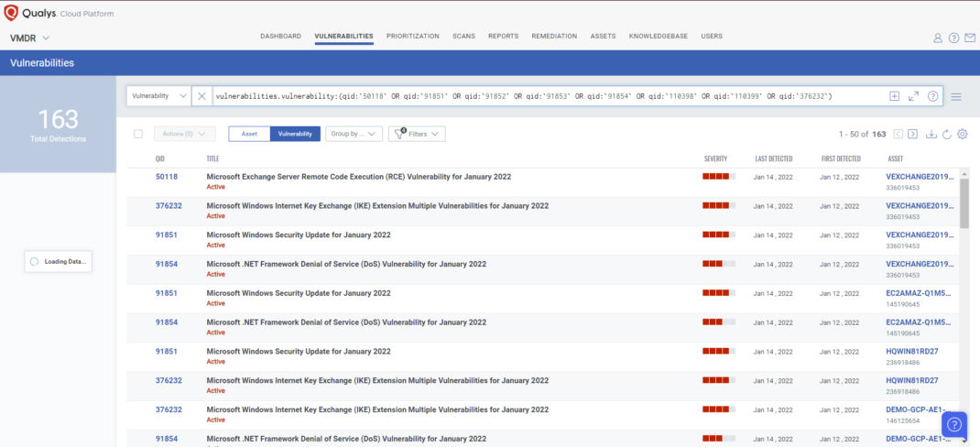This screenshot has height=447, width=980.
Task: Click asset ID 146125654 in the DEMO-GCP-AE1 row
Action: click(x=902, y=420)
